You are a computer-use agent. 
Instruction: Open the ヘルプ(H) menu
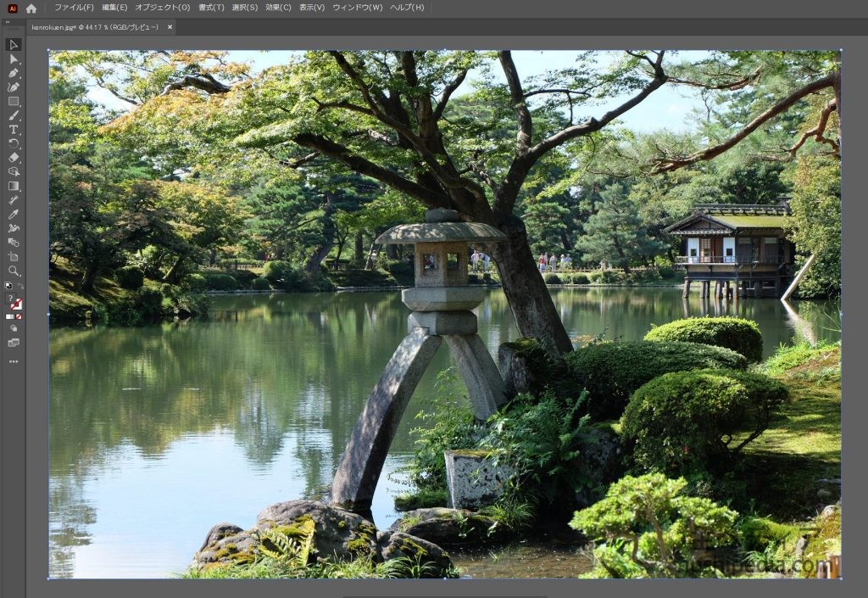tap(407, 8)
